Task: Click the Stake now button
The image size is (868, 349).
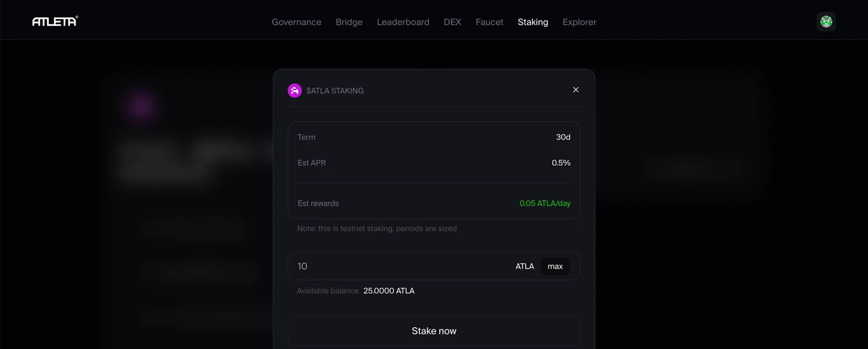Action: point(434,331)
